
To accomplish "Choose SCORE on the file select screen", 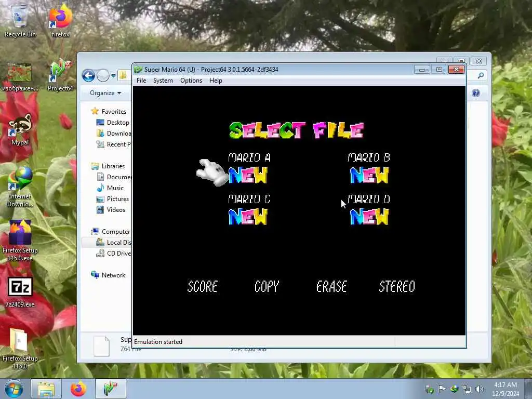I will tap(203, 287).
